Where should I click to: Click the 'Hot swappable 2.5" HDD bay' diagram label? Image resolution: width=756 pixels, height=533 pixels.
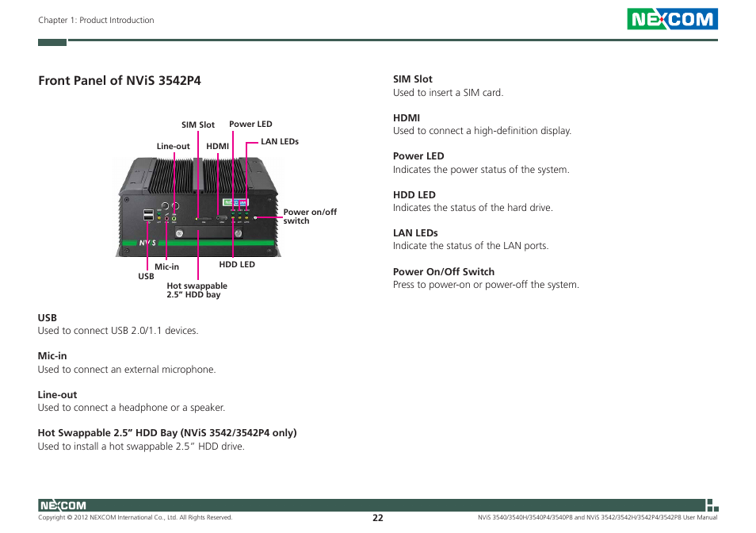[x=197, y=290]
